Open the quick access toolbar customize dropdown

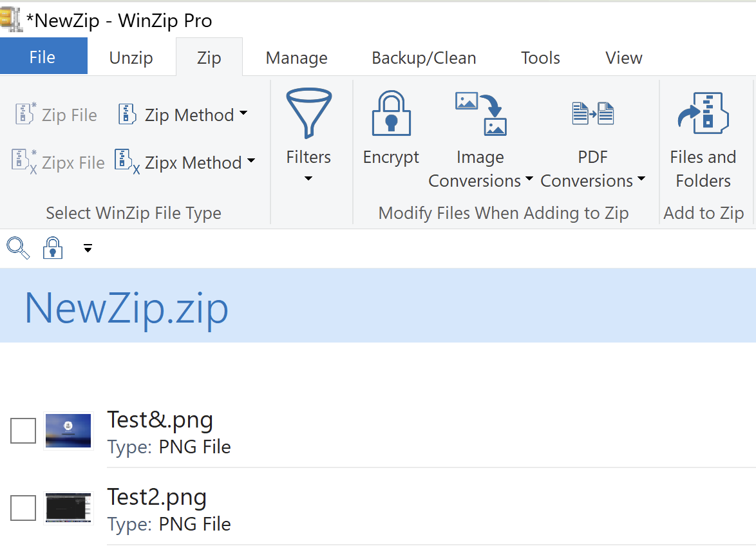pyautogui.click(x=88, y=248)
